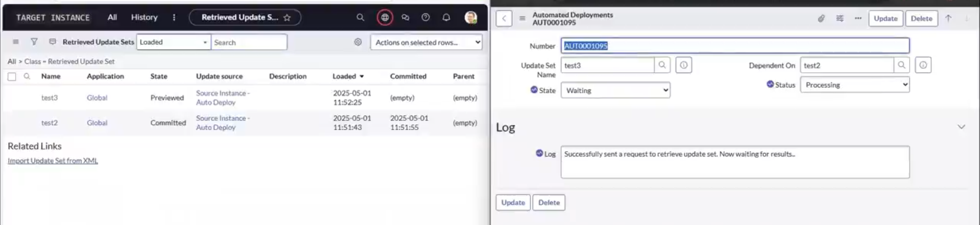
Task: Open the test2 record name
Action: click(50, 123)
